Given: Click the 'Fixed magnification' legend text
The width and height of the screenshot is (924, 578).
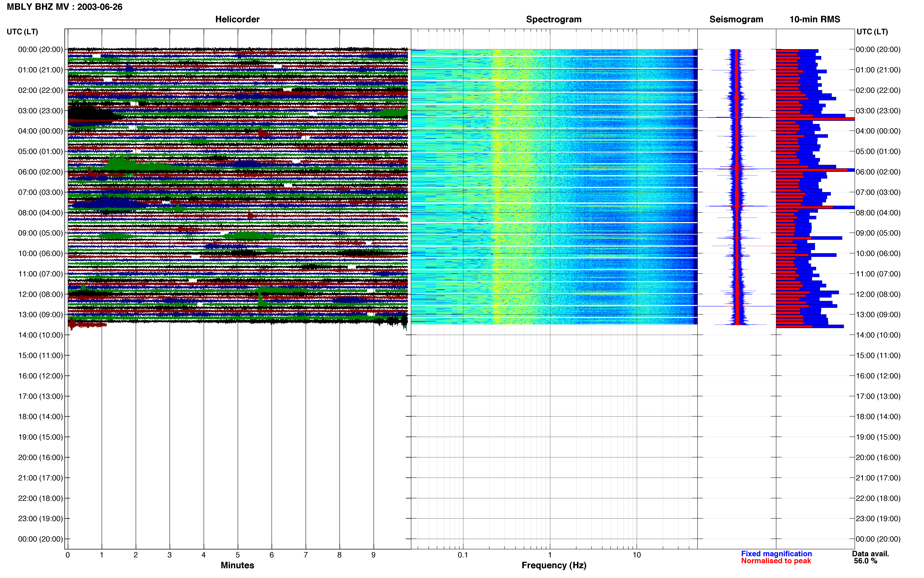Looking at the screenshot, I should [776, 554].
